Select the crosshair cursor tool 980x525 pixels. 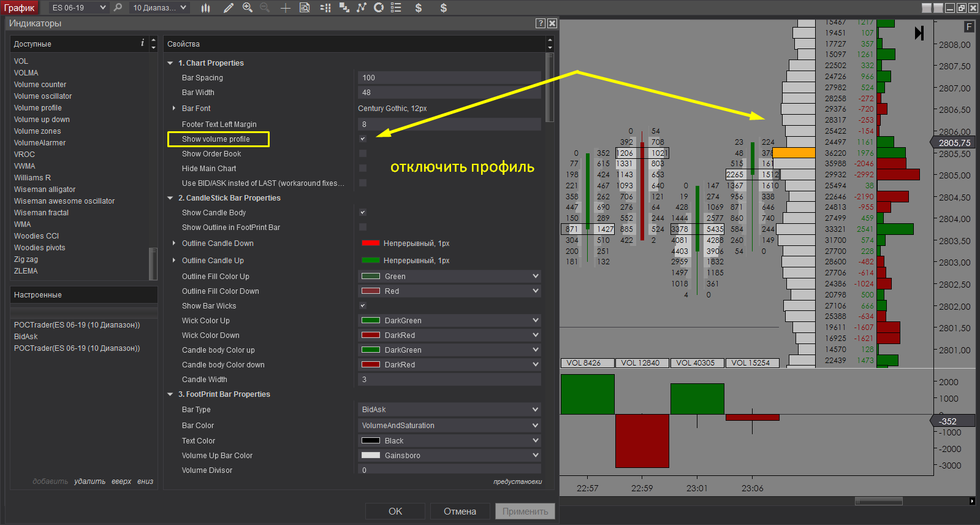pyautogui.click(x=285, y=8)
